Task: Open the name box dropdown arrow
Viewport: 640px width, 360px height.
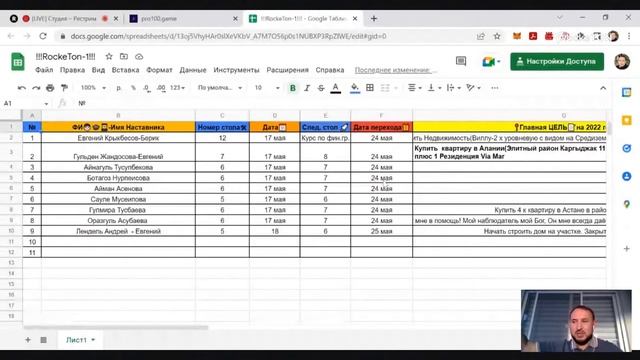Action: [46, 104]
